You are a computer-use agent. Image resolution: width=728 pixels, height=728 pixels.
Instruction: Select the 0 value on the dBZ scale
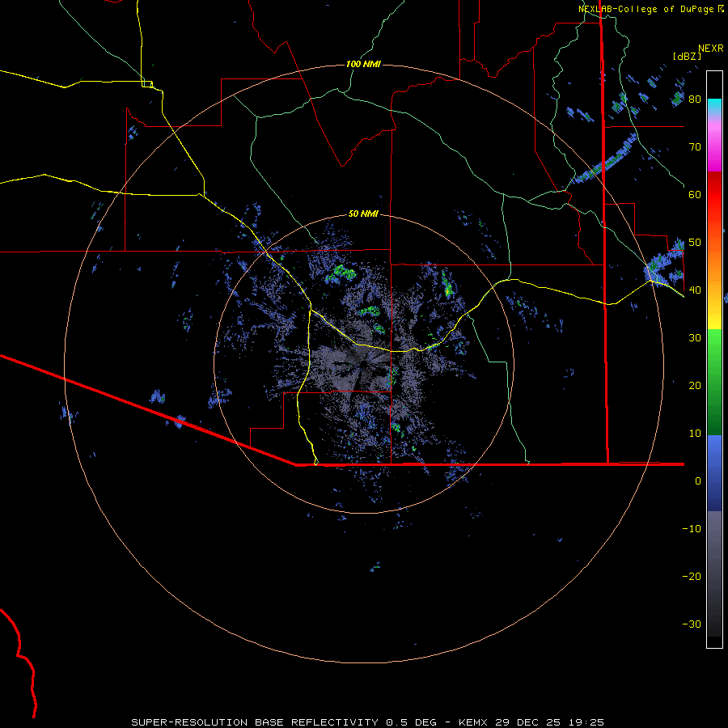[698, 481]
